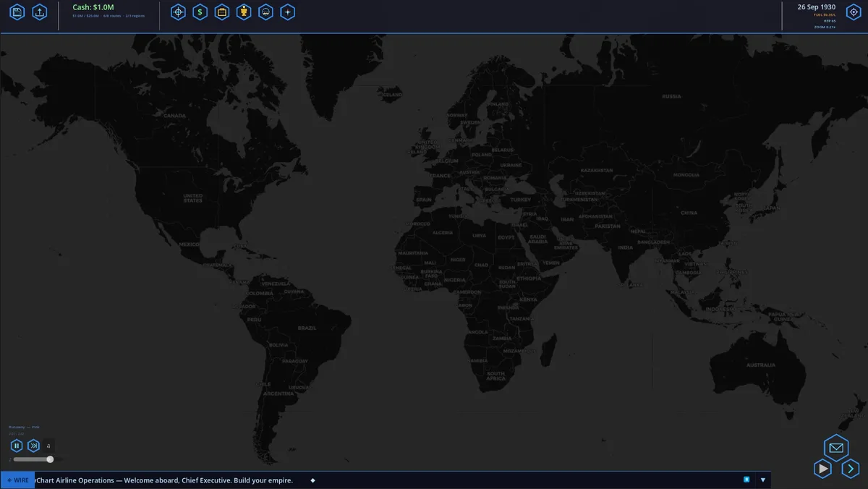
Task: Click the headset support icon in toolbar
Action: click(x=265, y=12)
